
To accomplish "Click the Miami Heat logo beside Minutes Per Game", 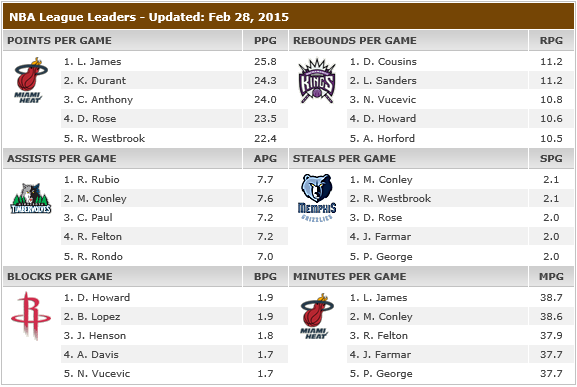I will (317, 316).
